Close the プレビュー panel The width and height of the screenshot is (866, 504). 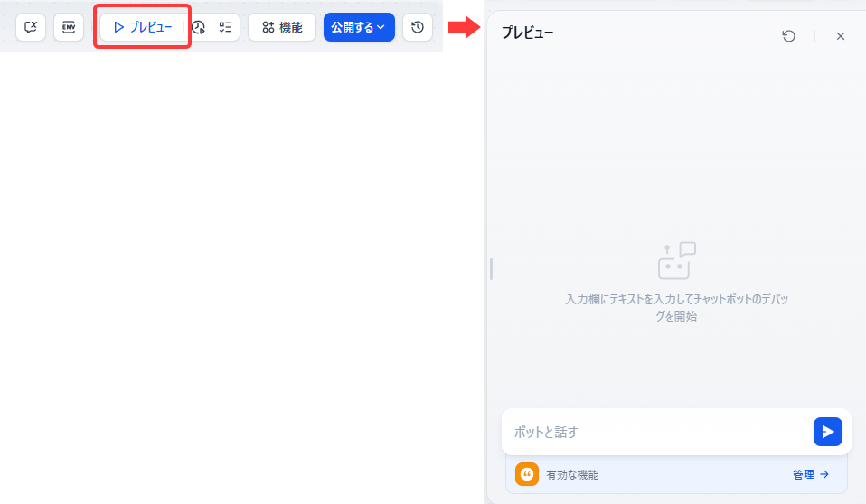coord(841,36)
